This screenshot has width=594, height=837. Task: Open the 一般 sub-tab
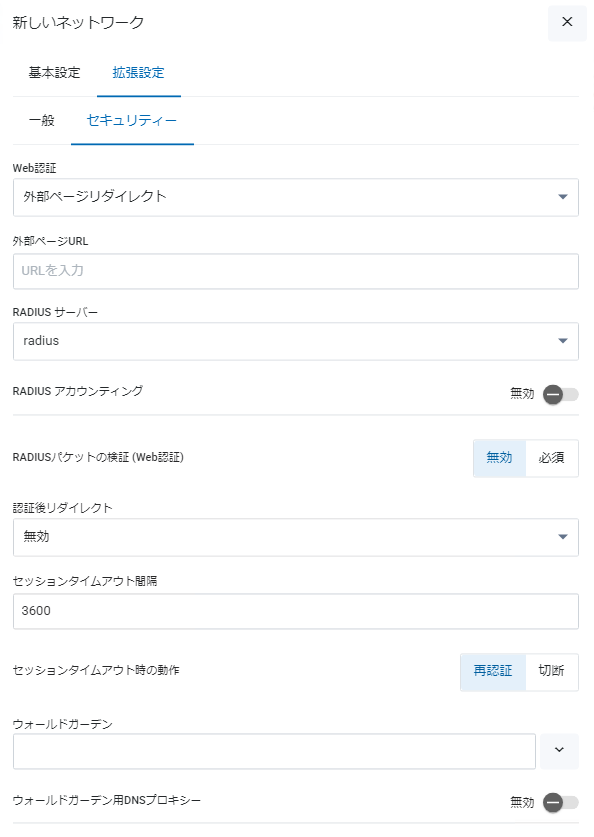click(42, 121)
